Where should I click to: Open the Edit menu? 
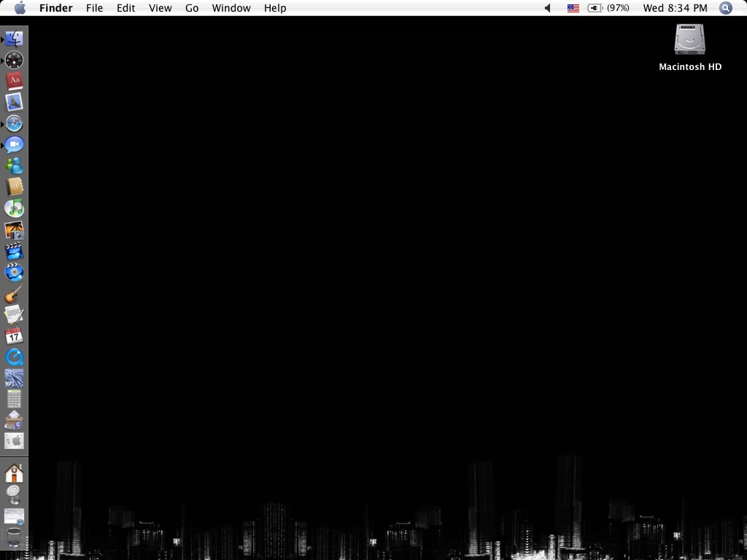pyautogui.click(x=125, y=8)
